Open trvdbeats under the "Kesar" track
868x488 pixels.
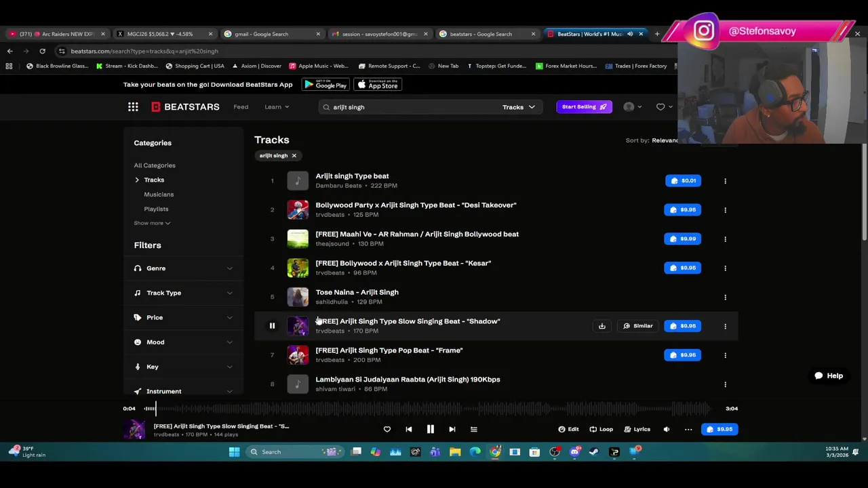click(x=330, y=272)
